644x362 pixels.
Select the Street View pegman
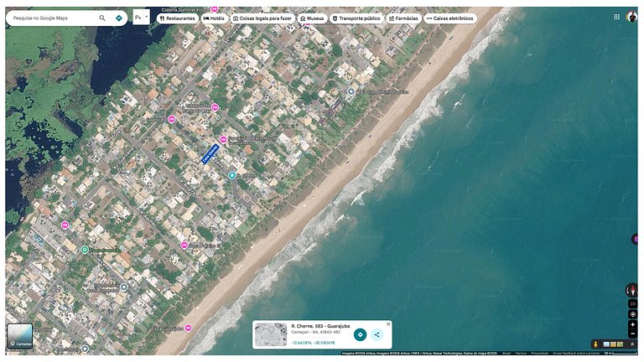point(595,344)
